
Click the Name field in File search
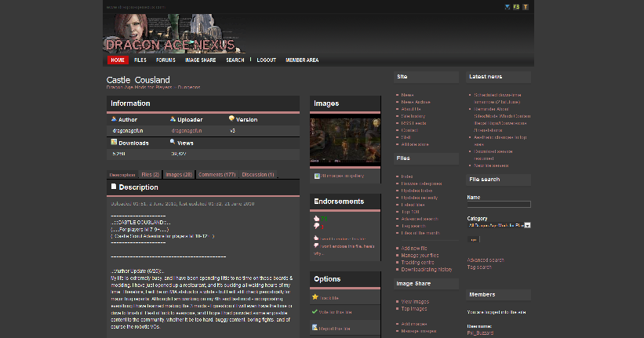click(x=499, y=204)
